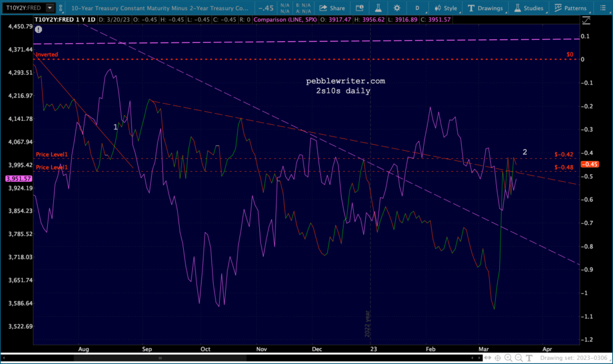The width and height of the screenshot is (613, 364).
Task: Click the T10Y2Y:FRED symbol input field
Action: [24, 8]
